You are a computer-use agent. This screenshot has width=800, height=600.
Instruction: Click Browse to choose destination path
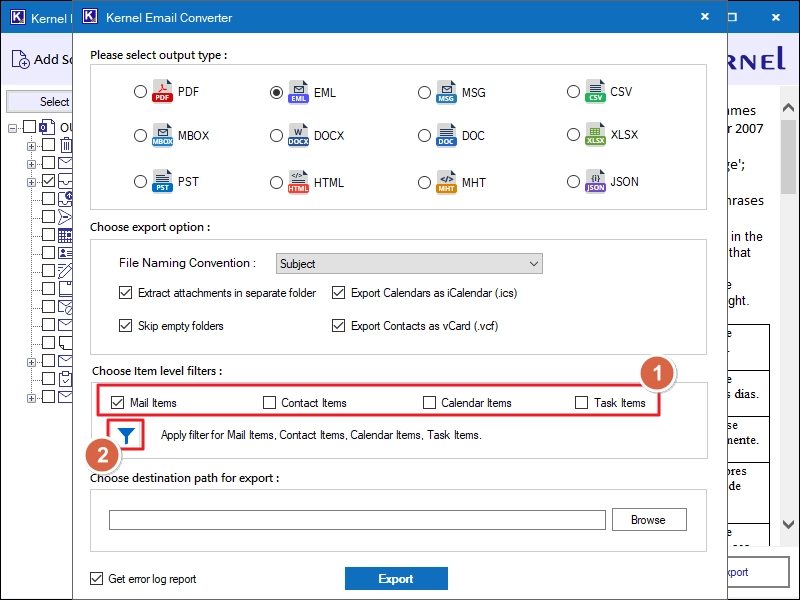point(649,520)
